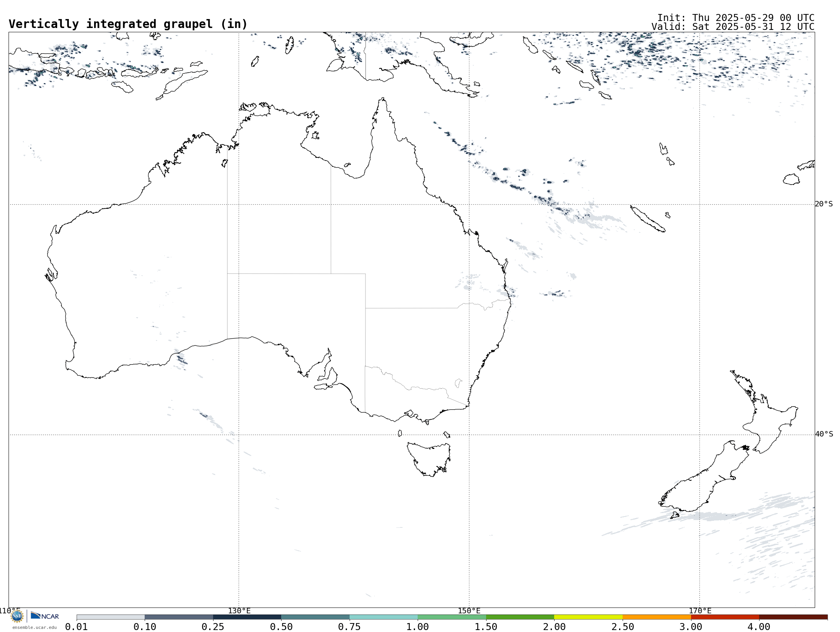This screenshot has height=632, width=840.
Task: Click the 'Init: Thu 2025-05-29 00 UTC' text
Action: [x=736, y=18]
